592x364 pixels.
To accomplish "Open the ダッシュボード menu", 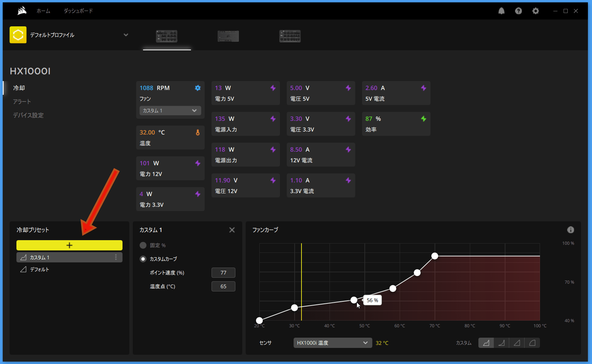I will click(x=78, y=11).
